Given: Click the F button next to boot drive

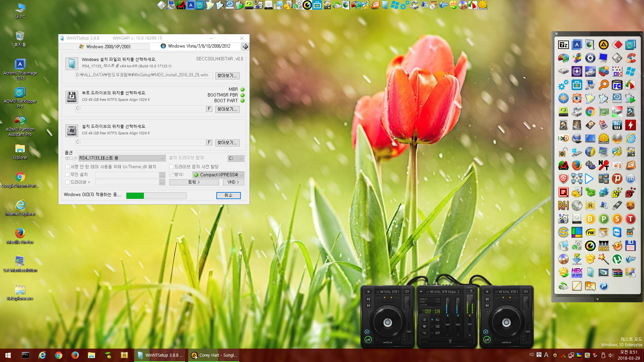Looking at the screenshot, I should tap(209, 109).
